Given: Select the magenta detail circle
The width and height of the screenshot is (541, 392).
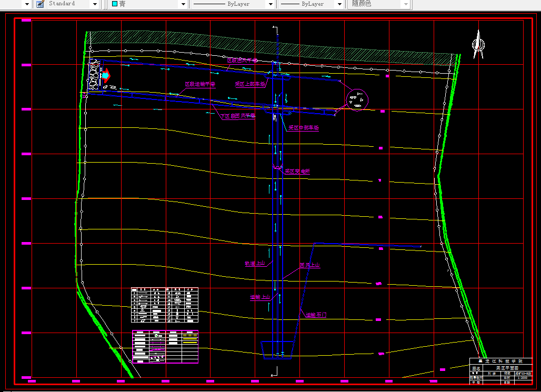Looking at the screenshot, I should click(x=357, y=100).
